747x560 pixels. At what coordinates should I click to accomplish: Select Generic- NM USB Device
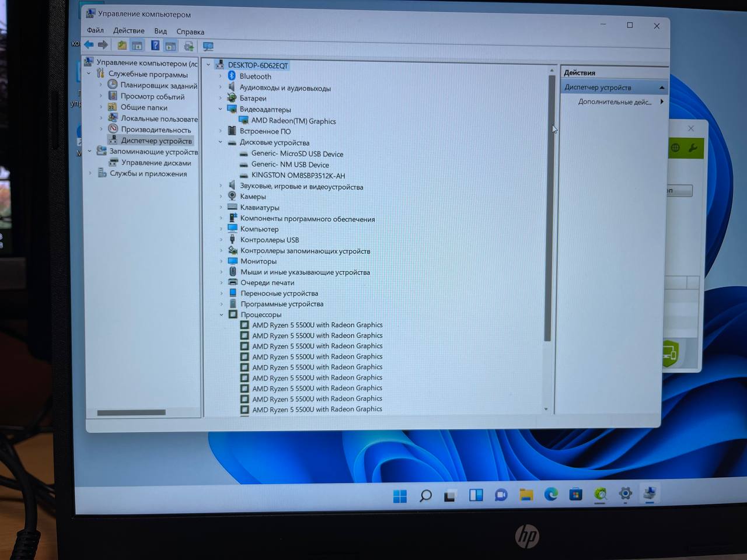290,164
